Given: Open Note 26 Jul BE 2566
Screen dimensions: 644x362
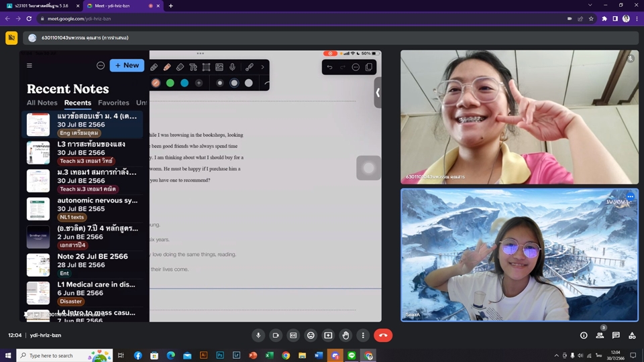Looking at the screenshot, I should click(83, 265).
